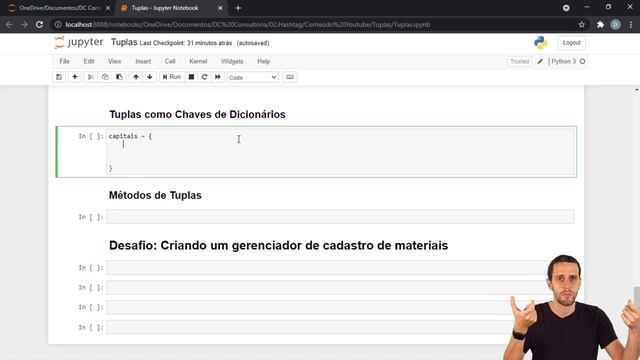Click the last empty cell under Desafio

pyautogui.click(x=309, y=327)
